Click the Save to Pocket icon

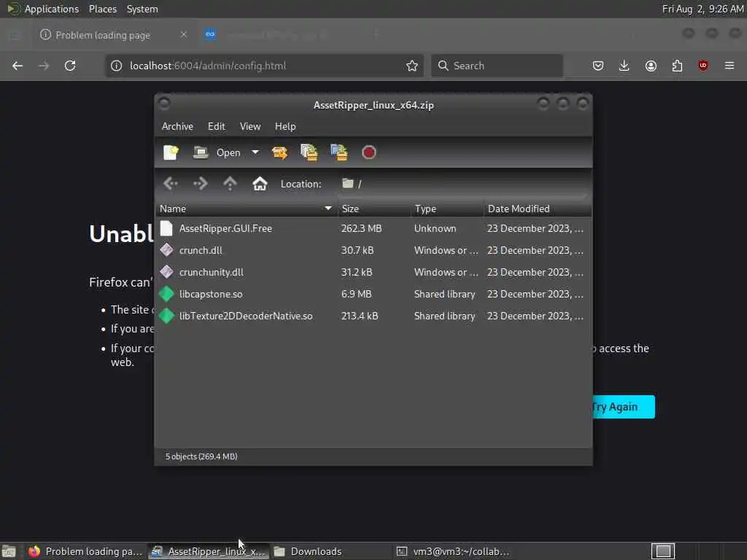[x=598, y=66]
